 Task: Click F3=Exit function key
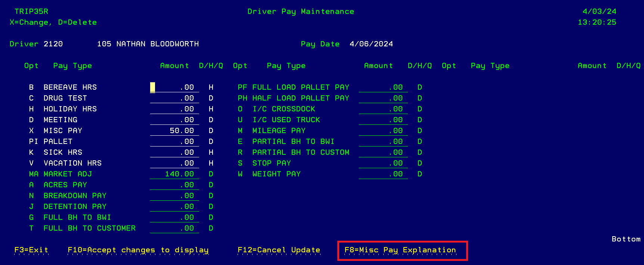[x=31, y=250]
